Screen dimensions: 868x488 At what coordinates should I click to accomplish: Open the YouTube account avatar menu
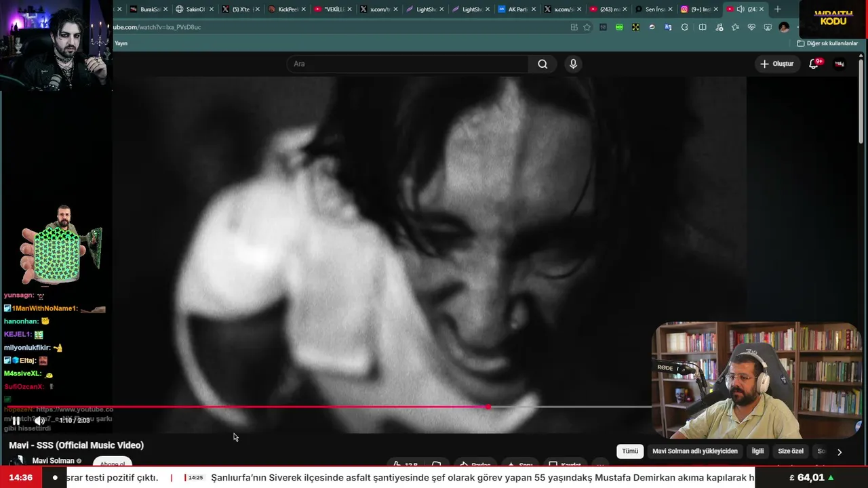click(x=840, y=64)
